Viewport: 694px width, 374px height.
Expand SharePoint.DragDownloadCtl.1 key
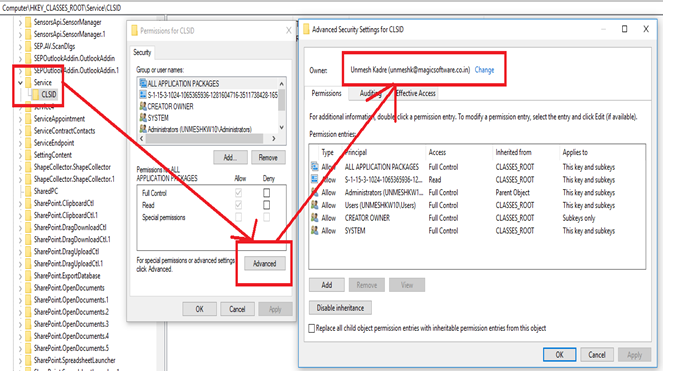tap(20, 240)
